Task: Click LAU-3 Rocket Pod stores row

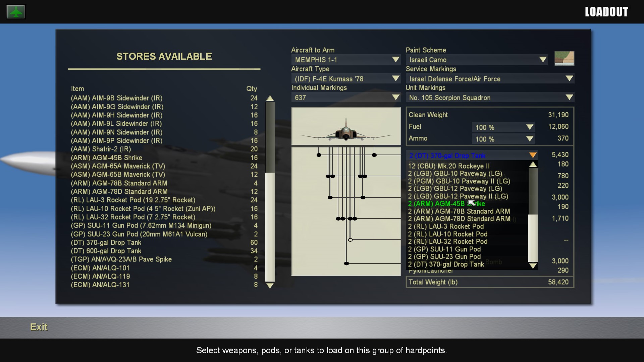Action: click(x=164, y=200)
